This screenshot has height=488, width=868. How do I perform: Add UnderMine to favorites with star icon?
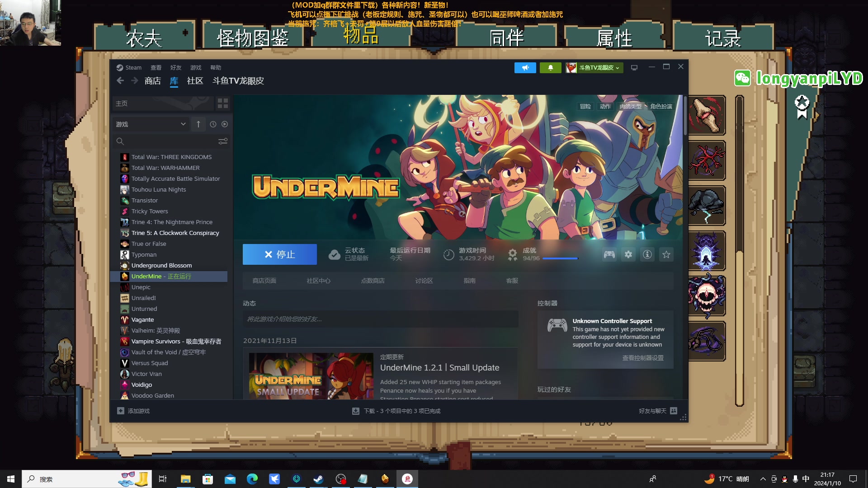click(x=666, y=255)
